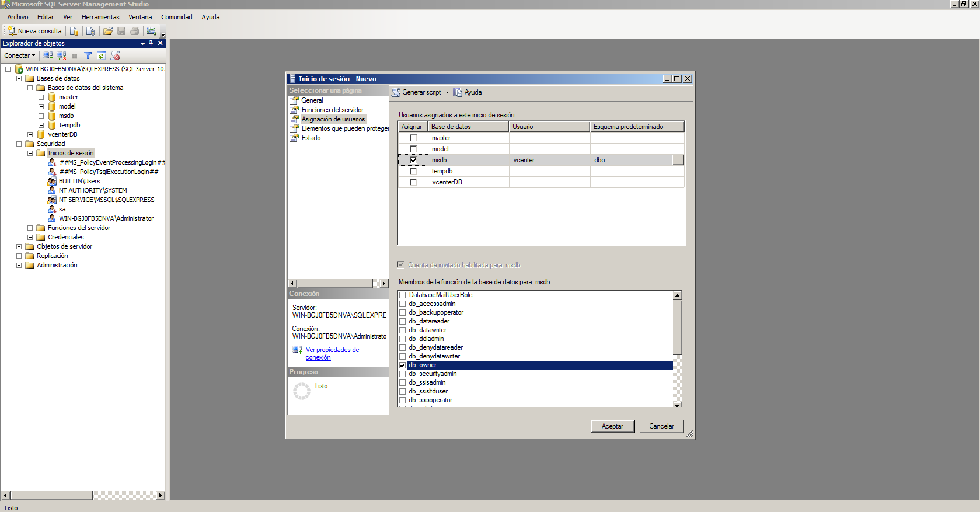Pin the Explorador de objetos panel
This screenshot has width=980, height=512.
tap(151, 43)
